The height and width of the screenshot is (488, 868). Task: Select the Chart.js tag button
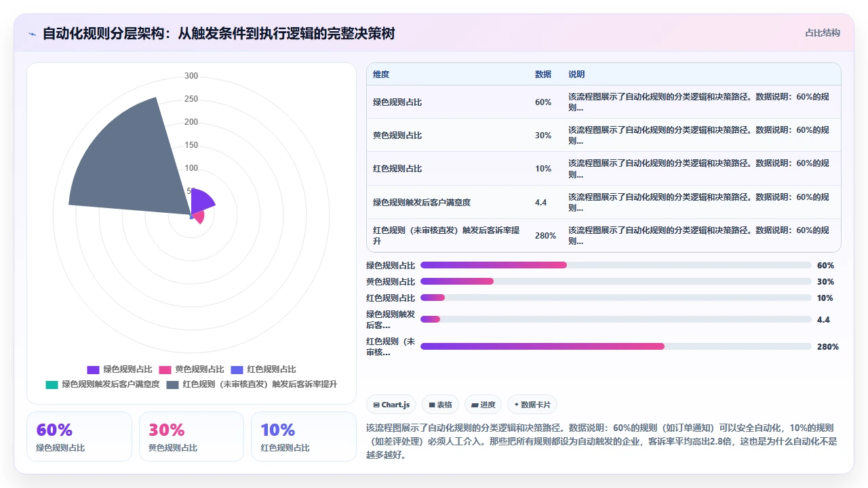(x=391, y=405)
